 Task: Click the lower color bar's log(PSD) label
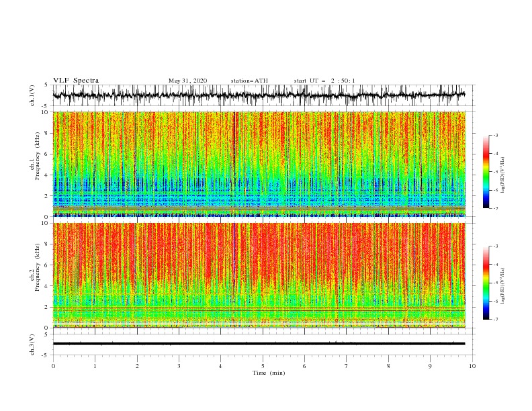pyautogui.click(x=503, y=285)
